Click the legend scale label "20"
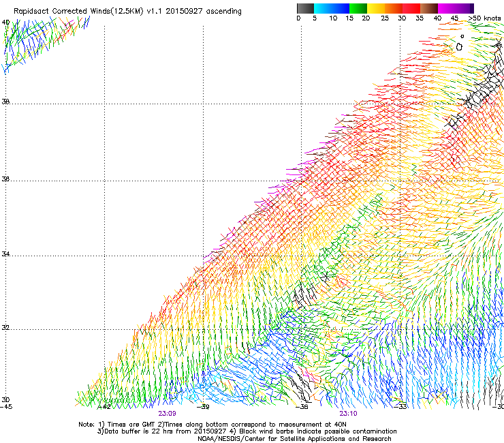 366,18
